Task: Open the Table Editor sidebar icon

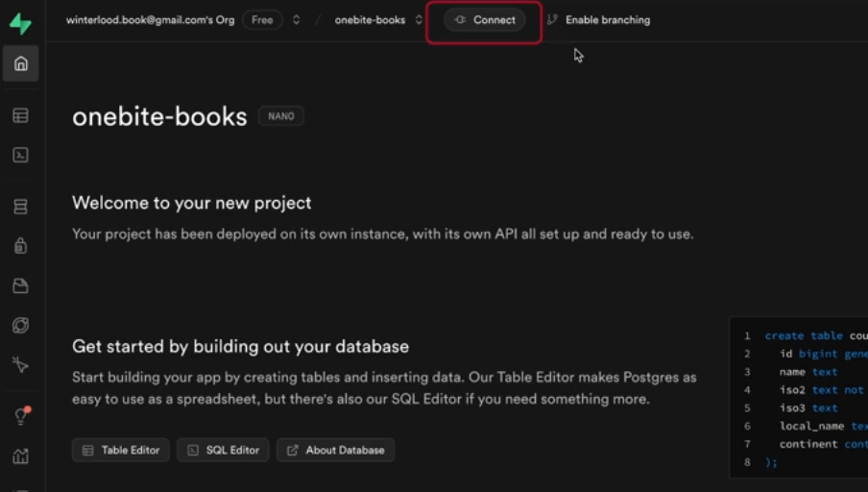Action: (20, 115)
